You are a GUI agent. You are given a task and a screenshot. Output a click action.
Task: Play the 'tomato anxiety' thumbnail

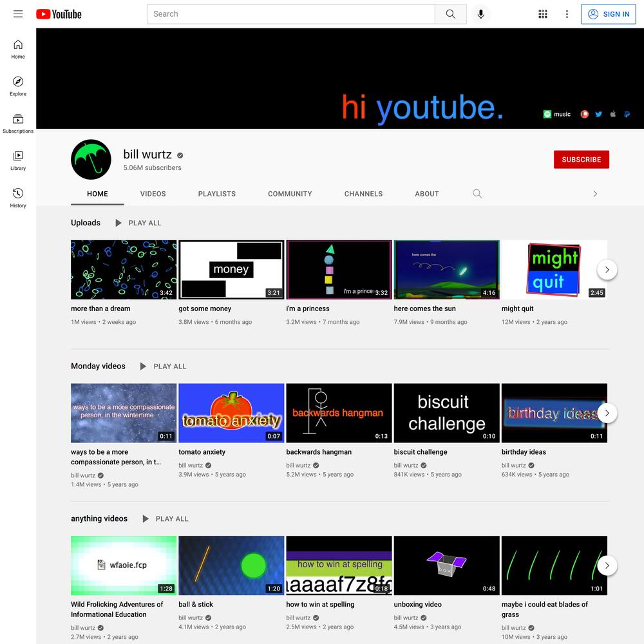(231, 413)
